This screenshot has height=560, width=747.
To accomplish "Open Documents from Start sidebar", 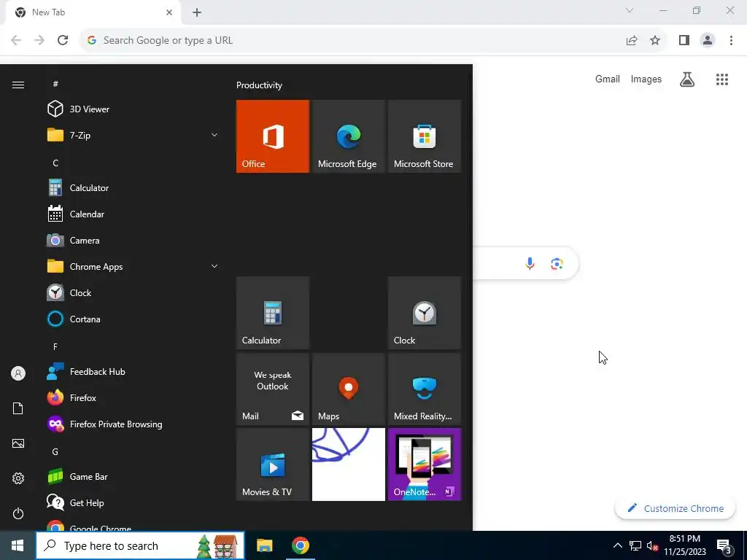I will (x=18, y=408).
